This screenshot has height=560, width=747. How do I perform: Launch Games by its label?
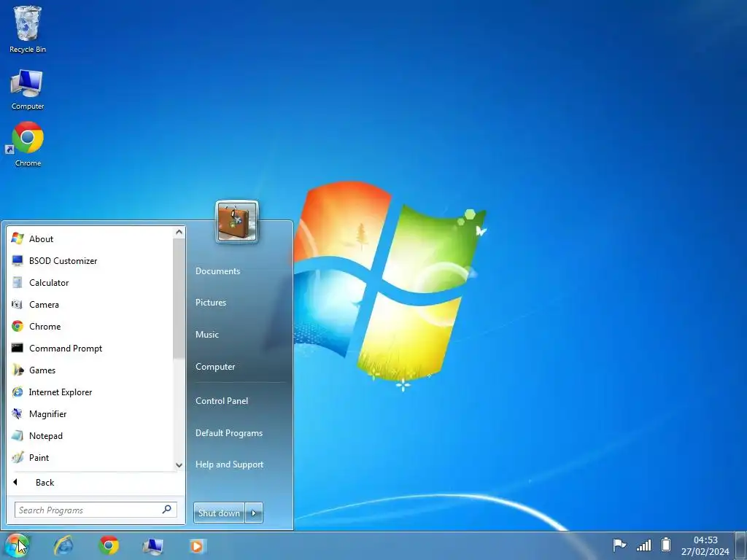tap(42, 370)
